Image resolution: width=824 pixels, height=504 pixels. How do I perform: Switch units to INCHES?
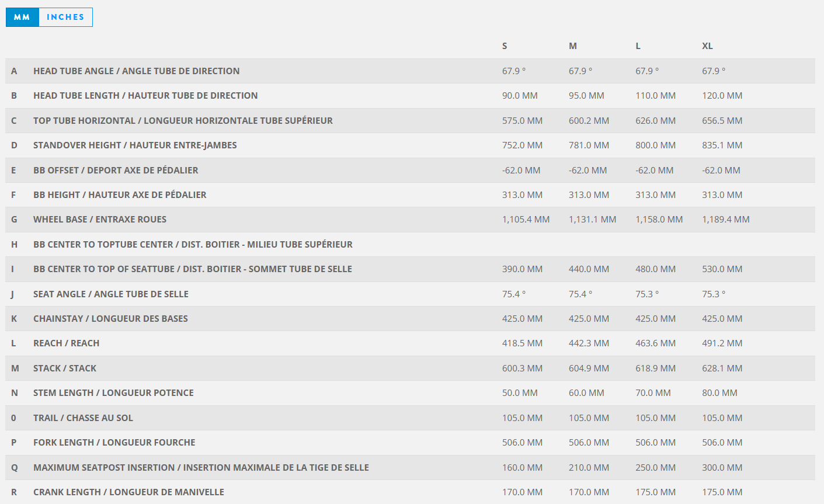[x=65, y=18]
